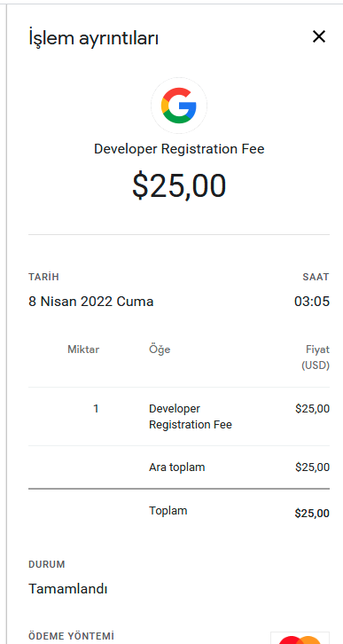Click the bold Toplam price $25,00
The image size is (343, 644).
312,513
